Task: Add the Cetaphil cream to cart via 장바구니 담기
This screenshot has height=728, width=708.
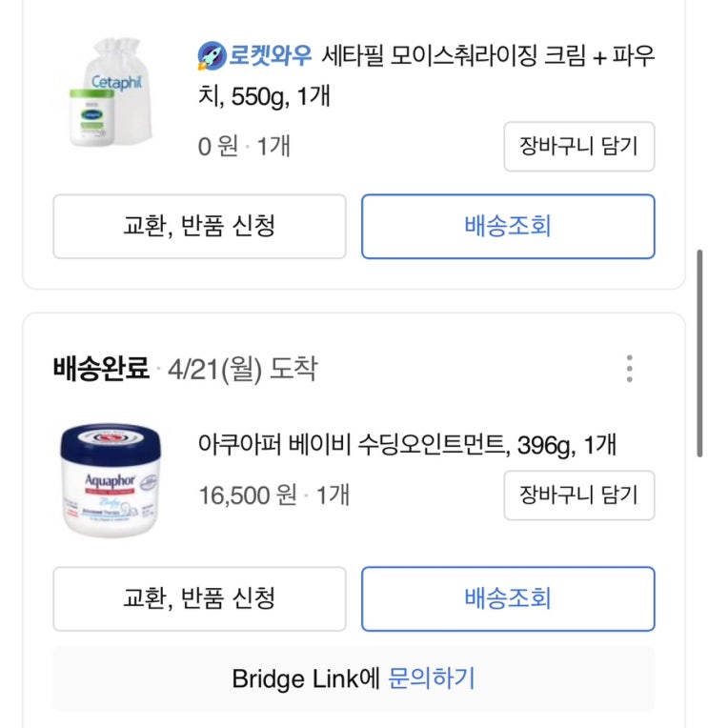Action: pos(578,147)
